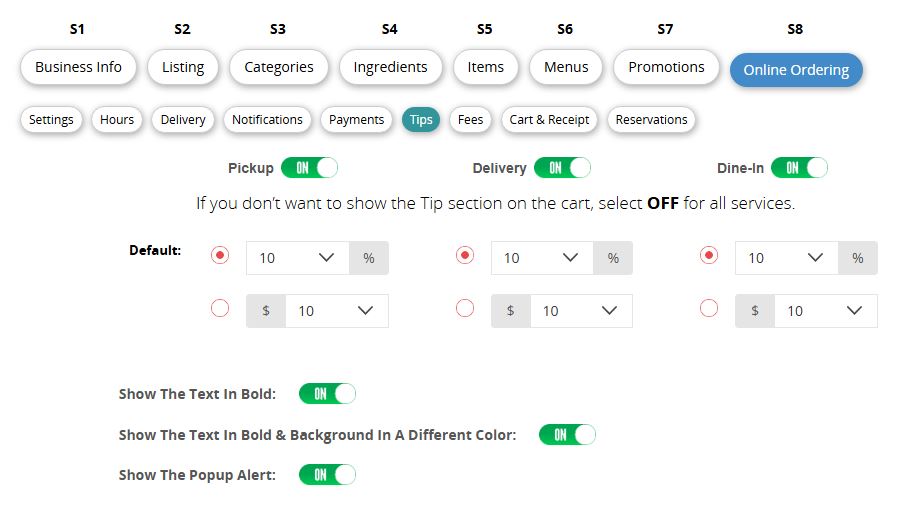
Task: Turn off the Pickup tip toggle
Action: [309, 168]
